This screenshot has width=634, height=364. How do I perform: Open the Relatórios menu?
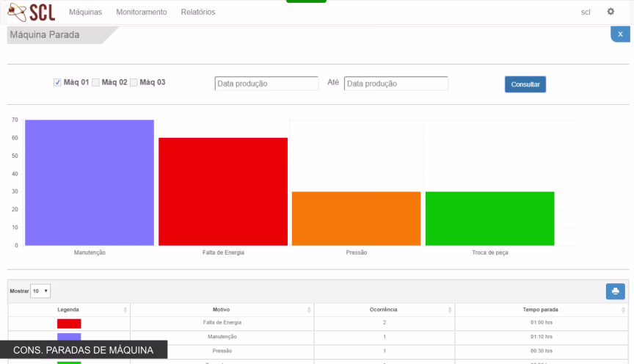coord(197,12)
